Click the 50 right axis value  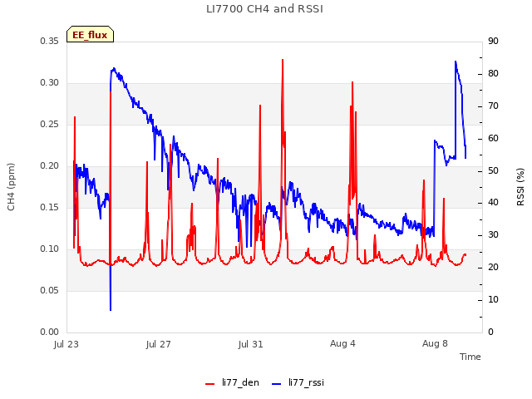[493, 170]
